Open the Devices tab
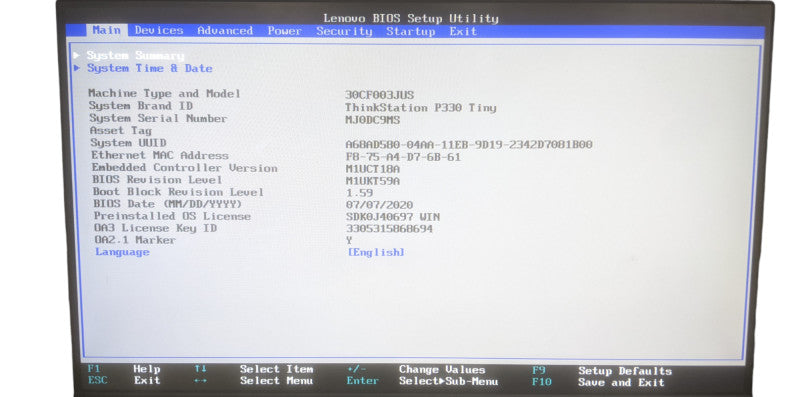The height and width of the screenshot is (397, 800). [159, 31]
